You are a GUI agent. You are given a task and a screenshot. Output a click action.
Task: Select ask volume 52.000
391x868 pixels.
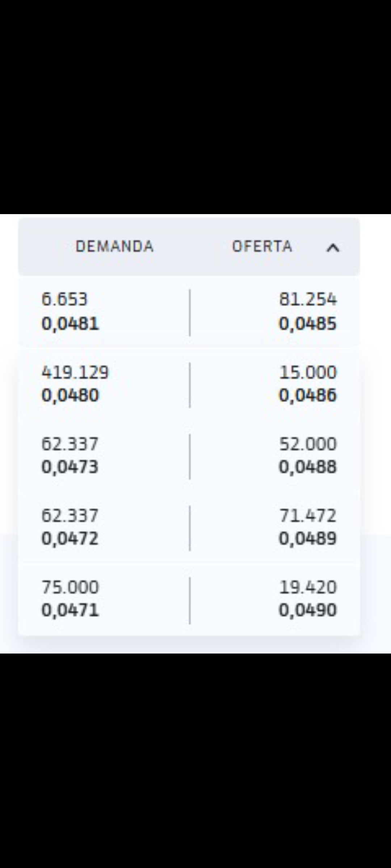[x=308, y=444]
